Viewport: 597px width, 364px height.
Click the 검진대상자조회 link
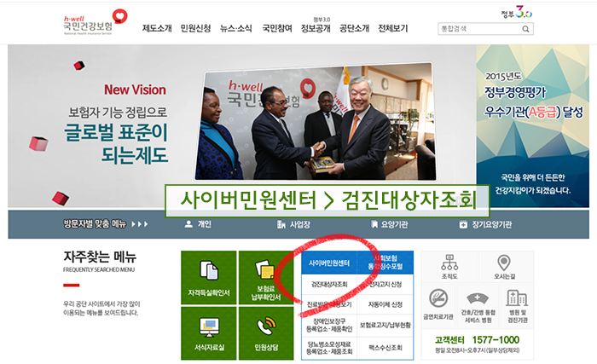329,284
